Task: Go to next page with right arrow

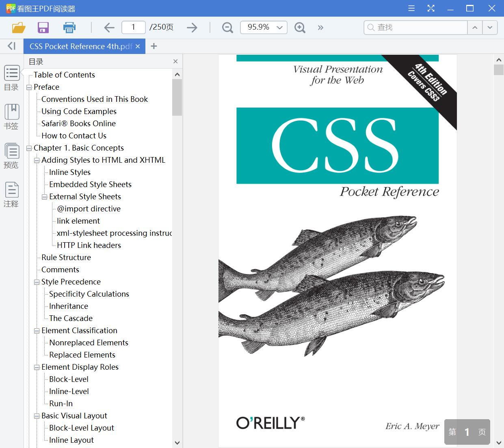Action: point(192,28)
